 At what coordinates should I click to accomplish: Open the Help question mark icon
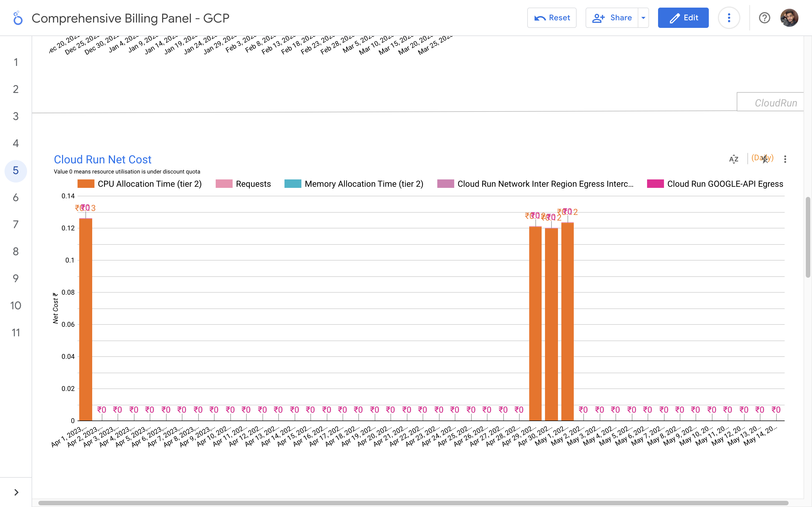pyautogui.click(x=764, y=18)
